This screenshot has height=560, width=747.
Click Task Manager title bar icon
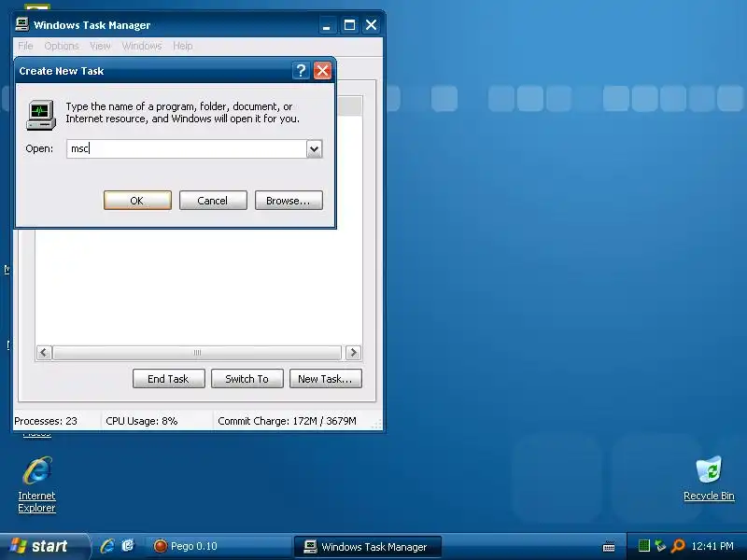tap(21, 24)
